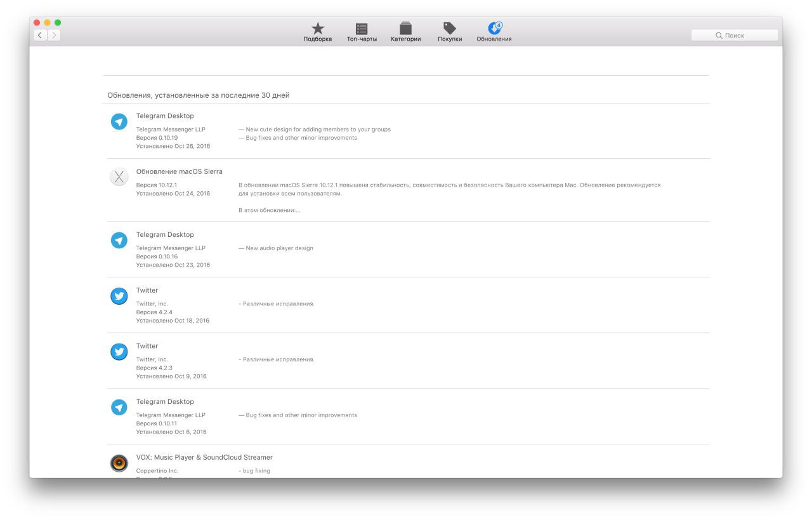Image resolution: width=812 pixels, height=520 pixels.
Task: Click 'Telegram Messenger LLP' in the 0.10.11 row
Action: (x=171, y=415)
